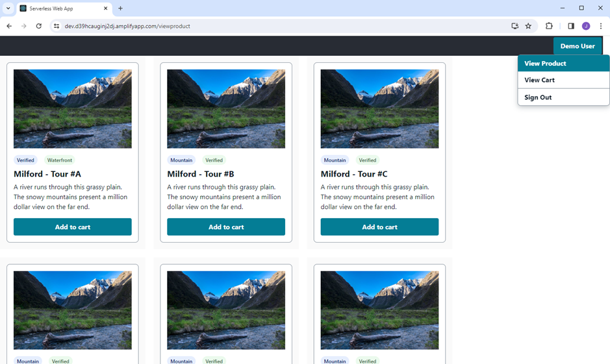The image size is (610, 364).
Task: Click the Milford - Tour #B title
Action: [x=201, y=174]
